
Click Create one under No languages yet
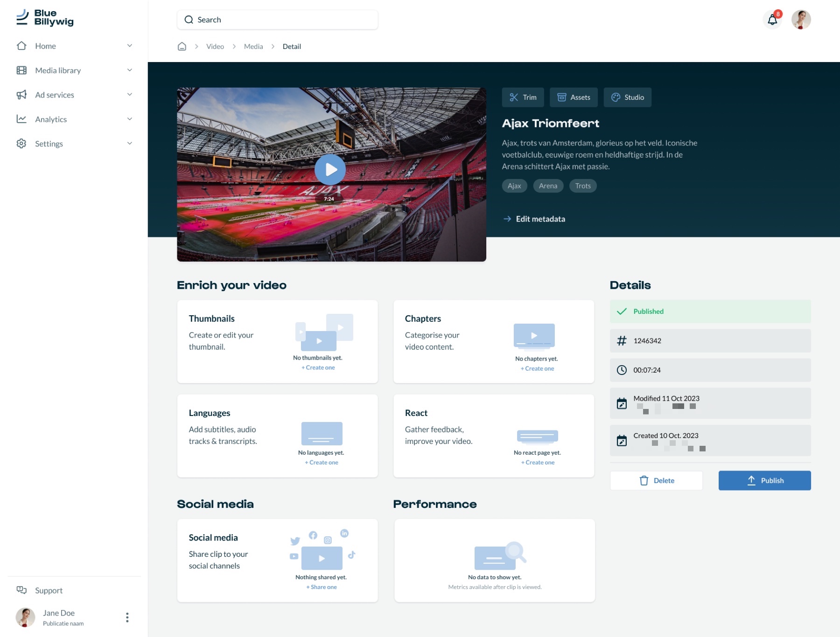coord(321,462)
